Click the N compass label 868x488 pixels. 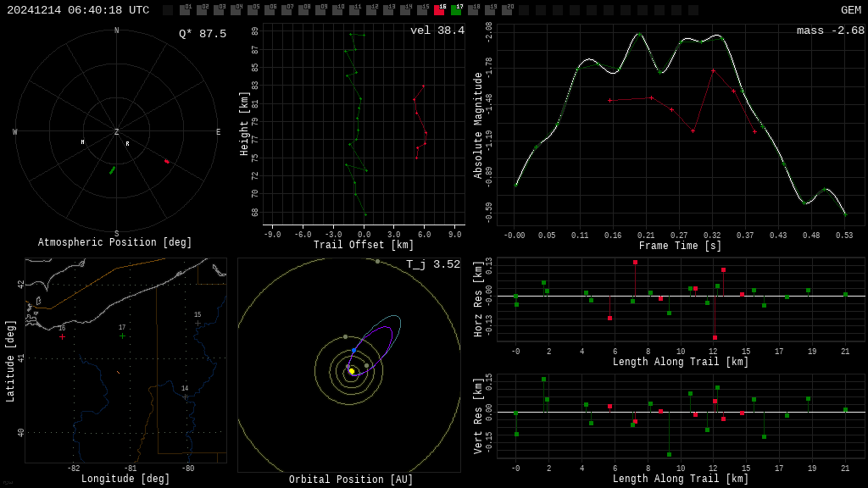(116, 30)
